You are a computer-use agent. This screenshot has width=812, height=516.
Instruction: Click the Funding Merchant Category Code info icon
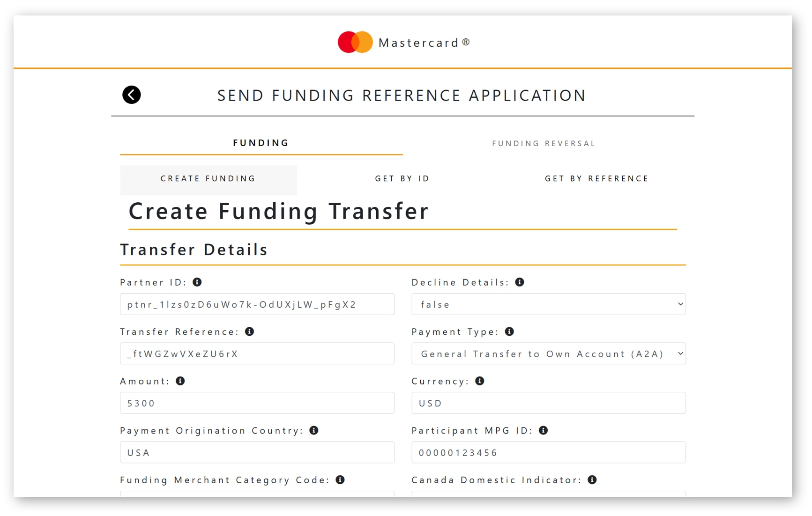[340, 479]
